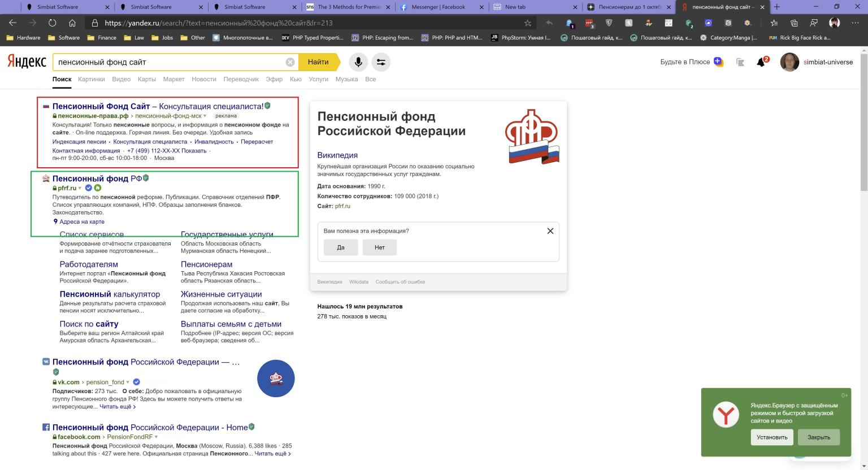Switch to the Картинки search tab
This screenshot has width=868, height=470.
pos(92,79)
